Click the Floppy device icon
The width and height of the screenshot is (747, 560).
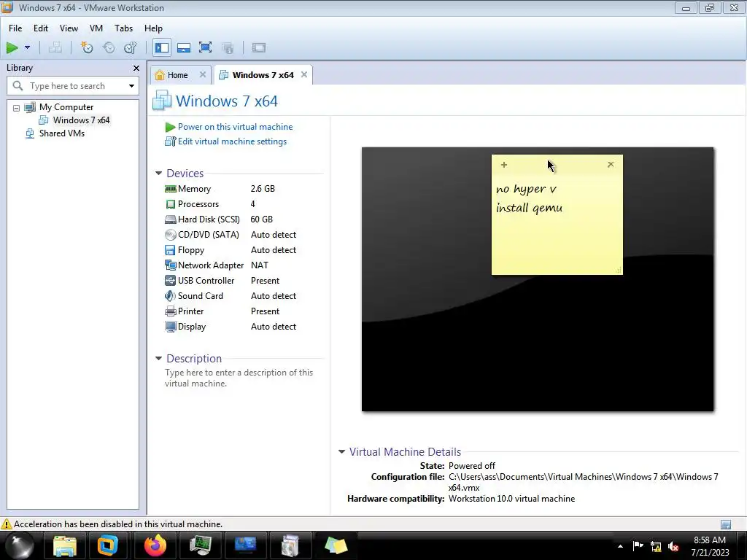(x=170, y=250)
